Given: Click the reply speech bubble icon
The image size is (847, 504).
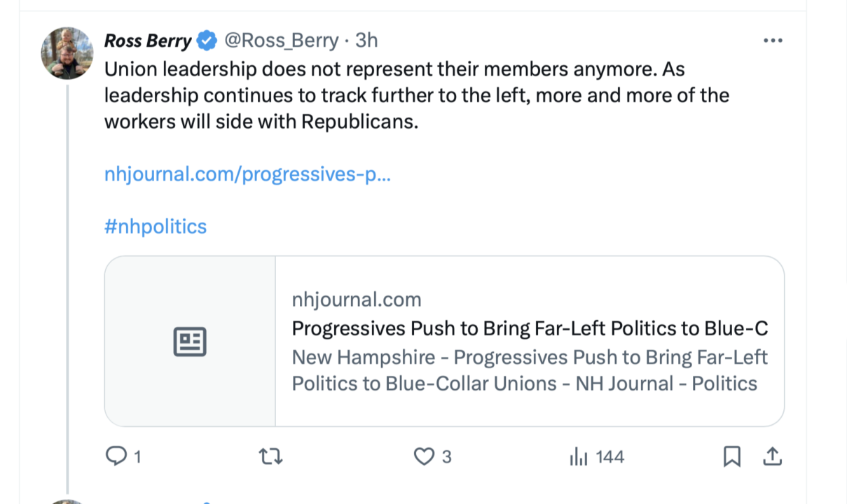Looking at the screenshot, I should (115, 457).
